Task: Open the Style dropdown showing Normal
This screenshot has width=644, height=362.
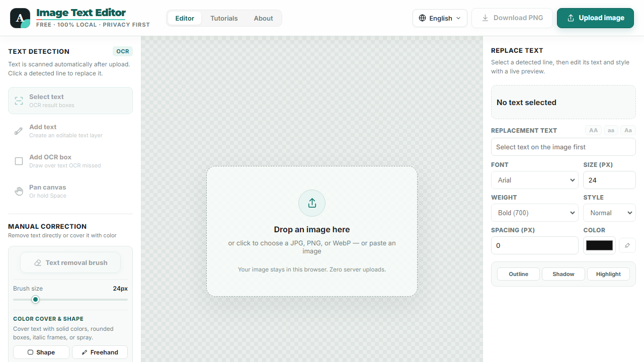Action: click(x=609, y=213)
